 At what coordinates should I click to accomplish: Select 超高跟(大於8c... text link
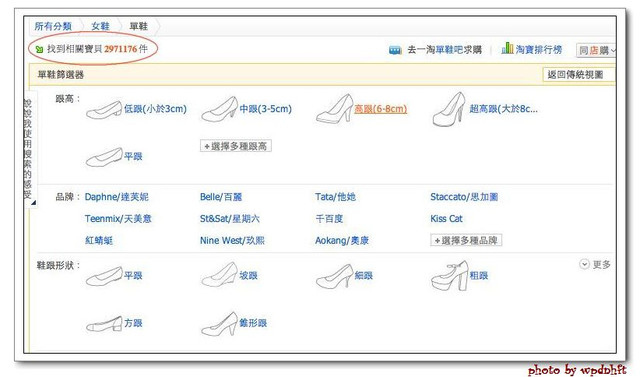(503, 109)
